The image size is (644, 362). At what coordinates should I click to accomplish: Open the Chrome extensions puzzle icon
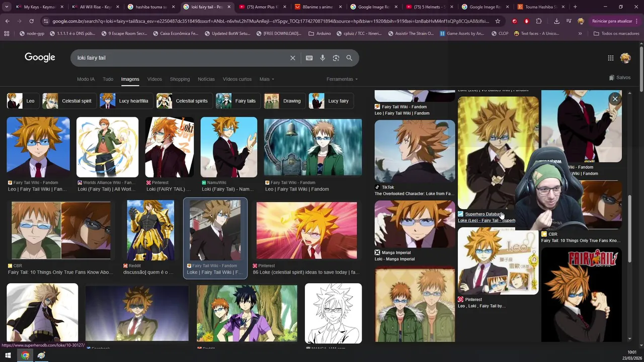pyautogui.click(x=539, y=21)
